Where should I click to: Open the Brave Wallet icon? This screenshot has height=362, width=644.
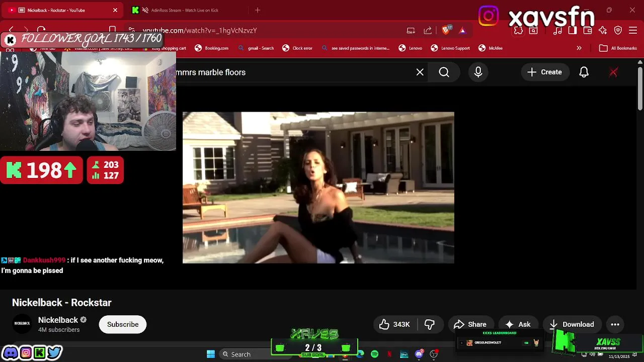click(x=588, y=31)
